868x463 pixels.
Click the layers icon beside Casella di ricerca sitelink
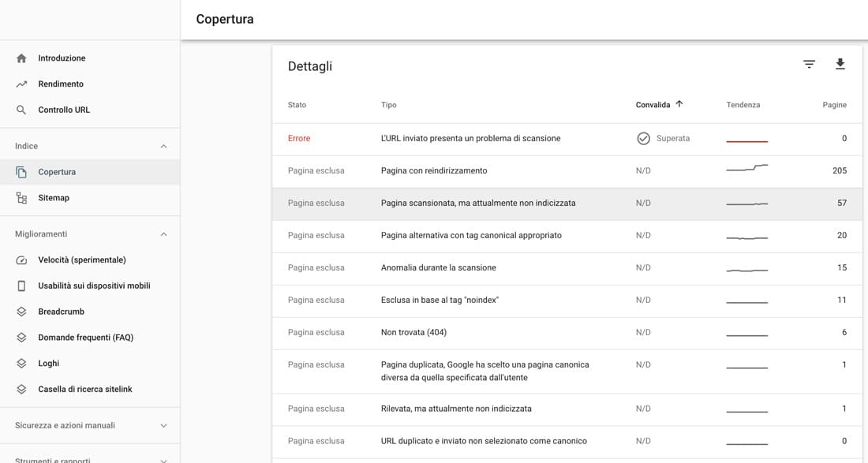[x=21, y=390]
